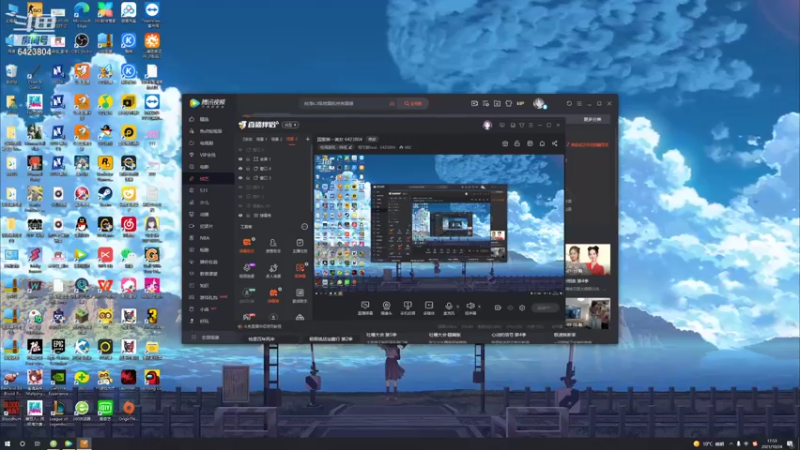Click the refresh icon in Tencent Video title bar
Screen dimensions: 800x450
pyautogui.click(x=569, y=103)
